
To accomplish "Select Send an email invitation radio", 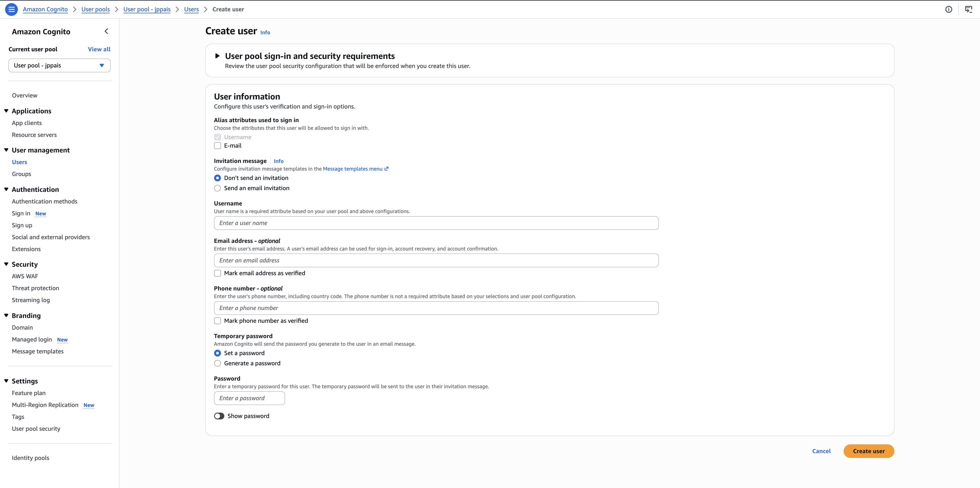I will coord(217,188).
